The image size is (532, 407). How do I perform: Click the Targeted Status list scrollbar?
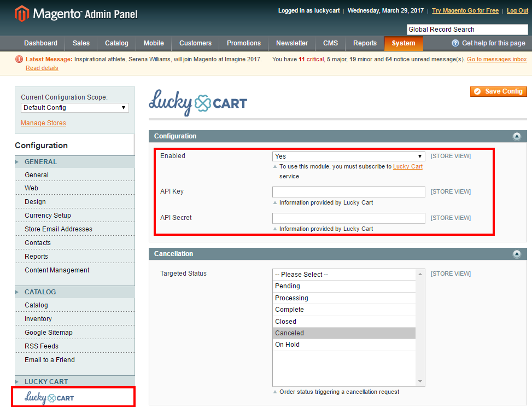420,327
